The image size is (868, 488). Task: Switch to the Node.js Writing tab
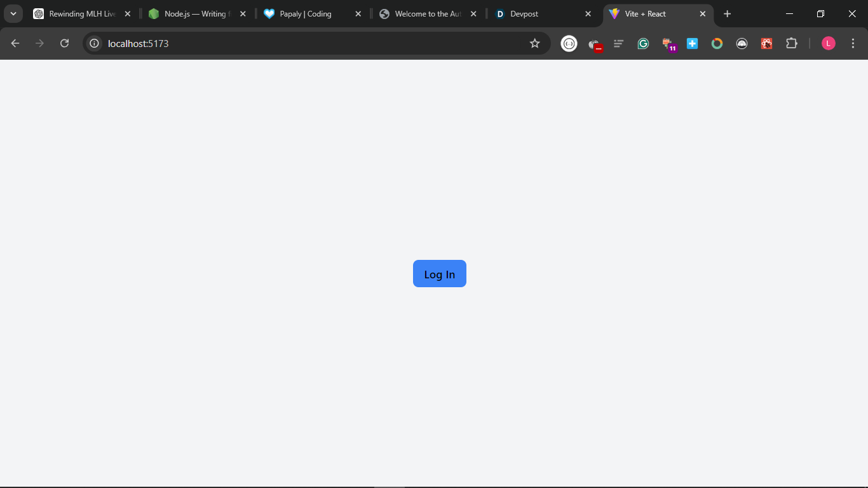click(198, 14)
